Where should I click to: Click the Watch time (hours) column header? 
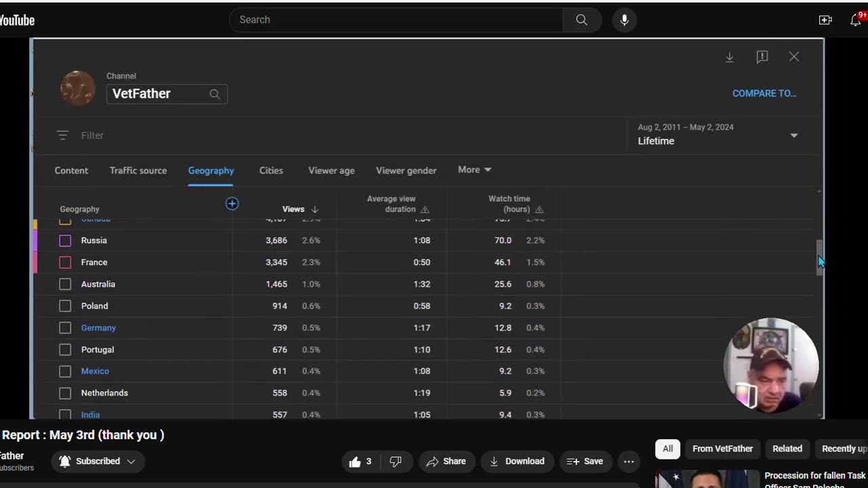(x=509, y=204)
